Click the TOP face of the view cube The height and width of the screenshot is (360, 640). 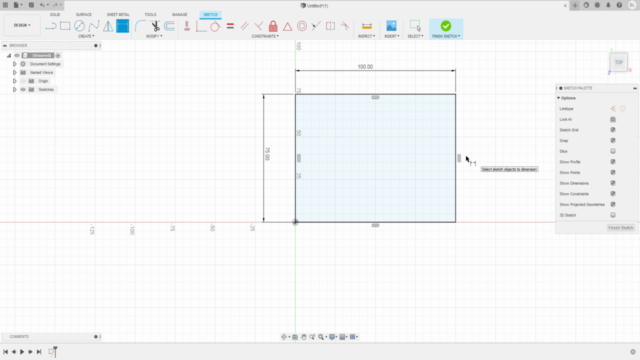point(619,62)
